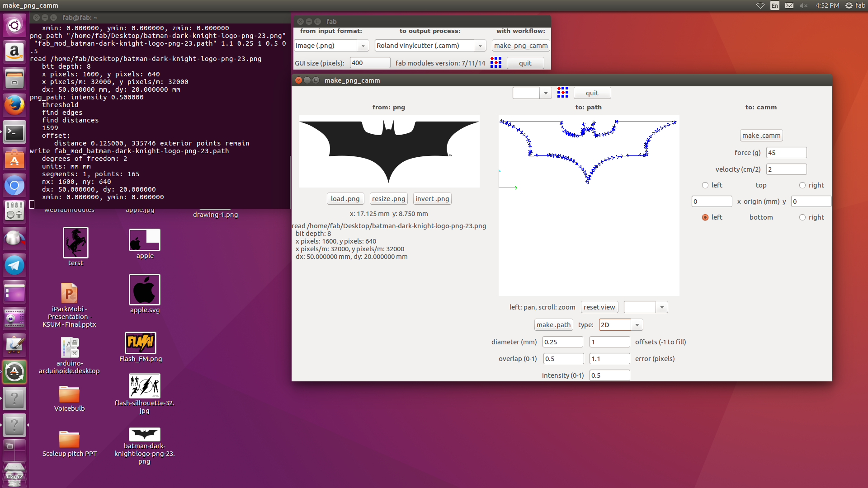Image resolution: width=868 pixels, height=488 pixels.
Task: Open the wifi network indicator
Action: 760,5
